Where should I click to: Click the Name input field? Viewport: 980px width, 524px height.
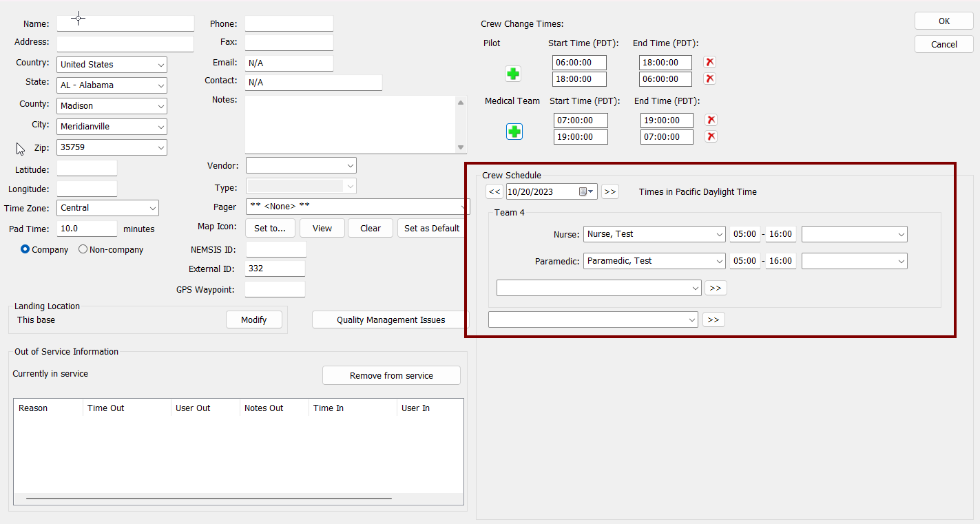pyautogui.click(x=125, y=23)
